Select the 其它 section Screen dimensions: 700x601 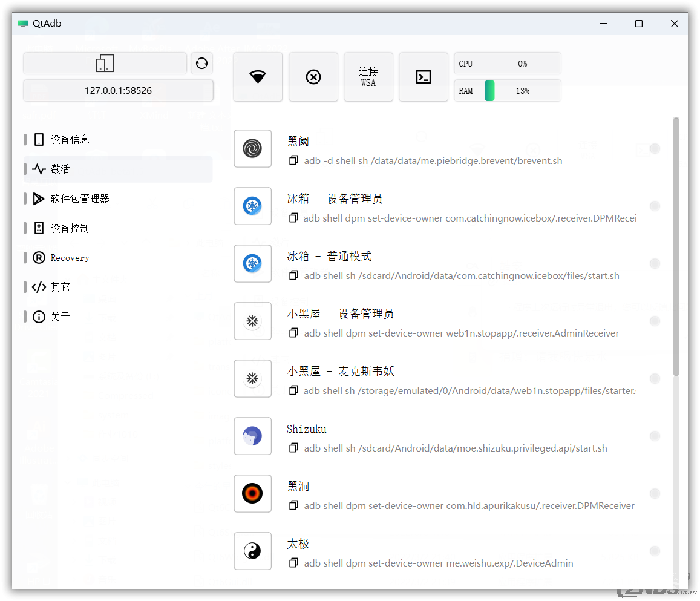118,287
